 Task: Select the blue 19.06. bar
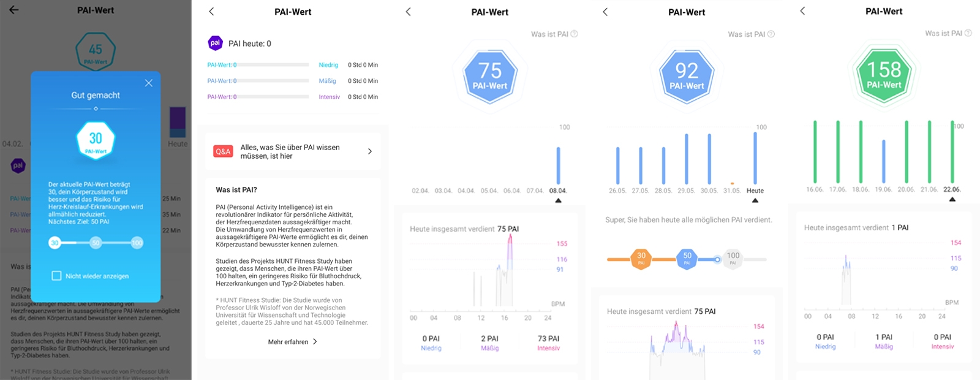click(x=883, y=161)
